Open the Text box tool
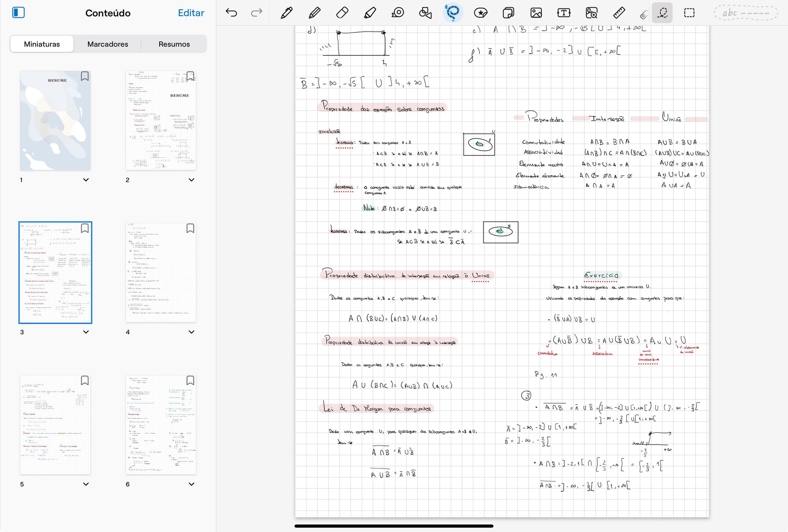Image resolution: width=788 pixels, height=532 pixels. 564,13
